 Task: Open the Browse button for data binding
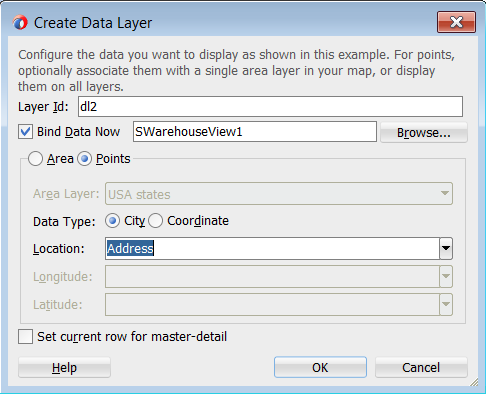424,132
